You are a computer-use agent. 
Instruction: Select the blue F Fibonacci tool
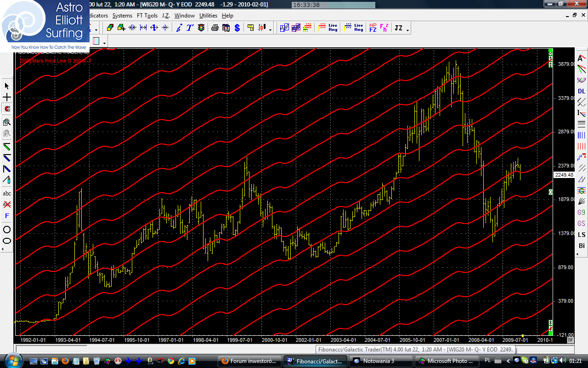pyautogui.click(x=7, y=216)
